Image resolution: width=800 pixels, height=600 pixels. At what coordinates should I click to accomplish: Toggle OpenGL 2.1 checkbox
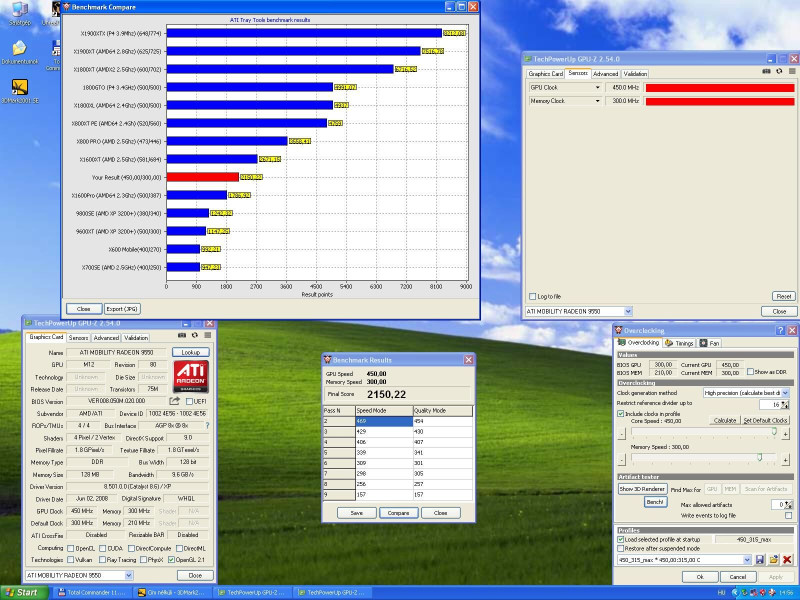[171, 560]
